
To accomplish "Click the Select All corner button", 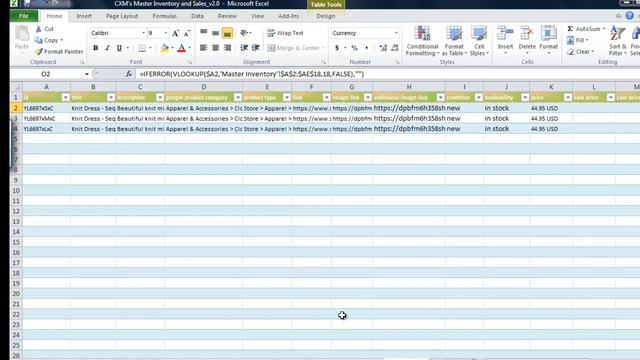I will (x=16, y=87).
